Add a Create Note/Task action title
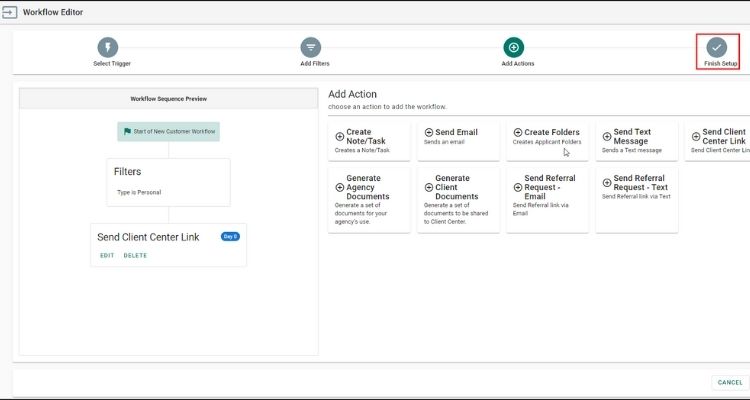This screenshot has width=750, height=400. pos(366,136)
